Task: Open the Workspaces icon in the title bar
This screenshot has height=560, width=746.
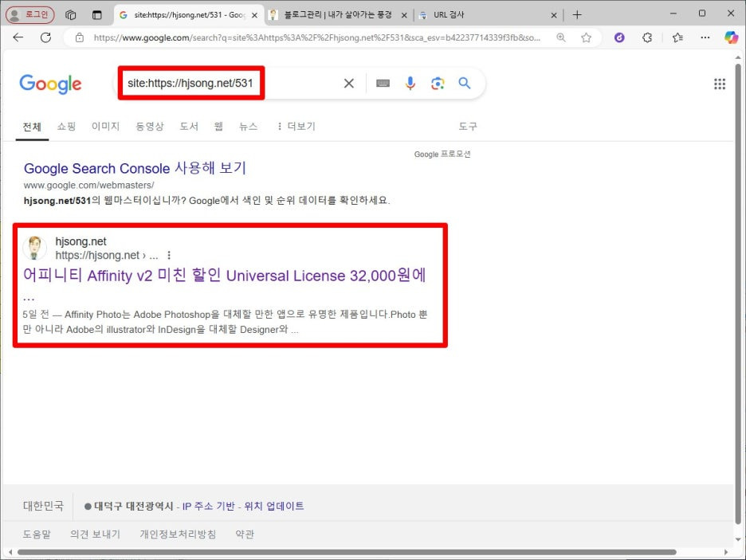Action: tap(70, 14)
